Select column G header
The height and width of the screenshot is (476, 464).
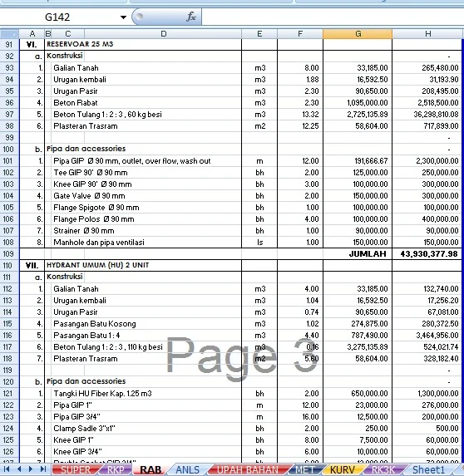click(x=358, y=34)
